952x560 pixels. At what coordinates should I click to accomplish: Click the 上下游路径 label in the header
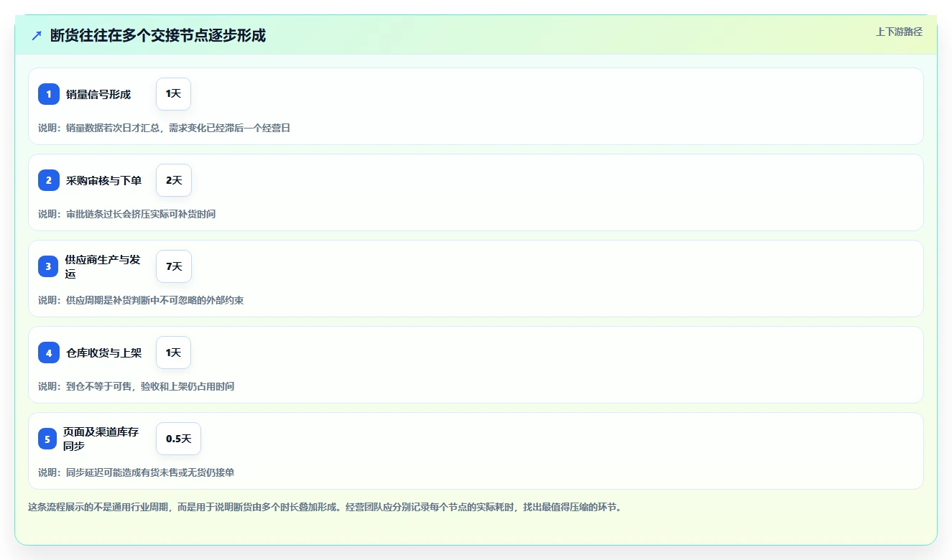click(899, 32)
